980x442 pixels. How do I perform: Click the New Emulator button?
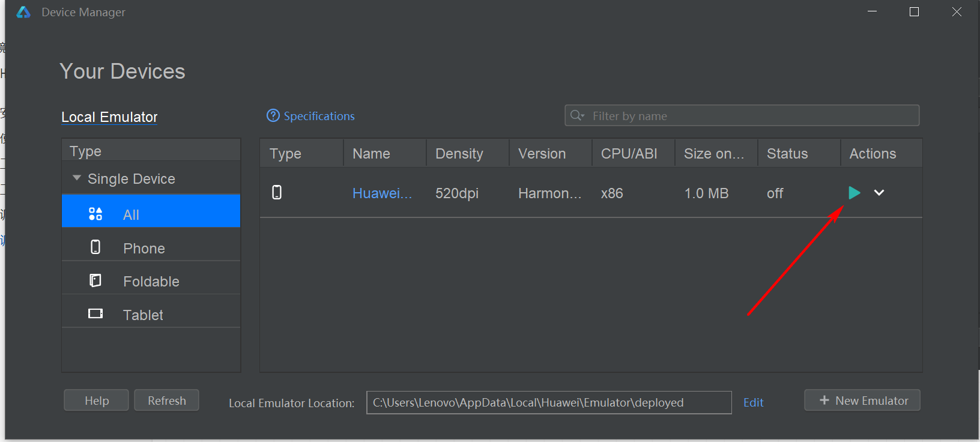862,401
